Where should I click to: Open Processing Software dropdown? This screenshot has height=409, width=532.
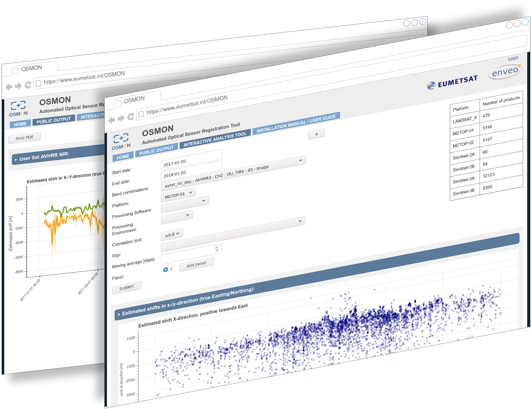(x=185, y=204)
